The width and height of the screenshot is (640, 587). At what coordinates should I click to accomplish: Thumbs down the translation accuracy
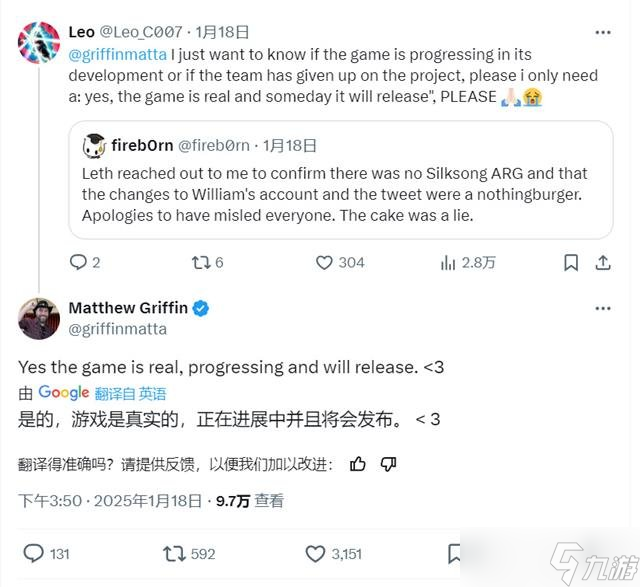point(388,464)
